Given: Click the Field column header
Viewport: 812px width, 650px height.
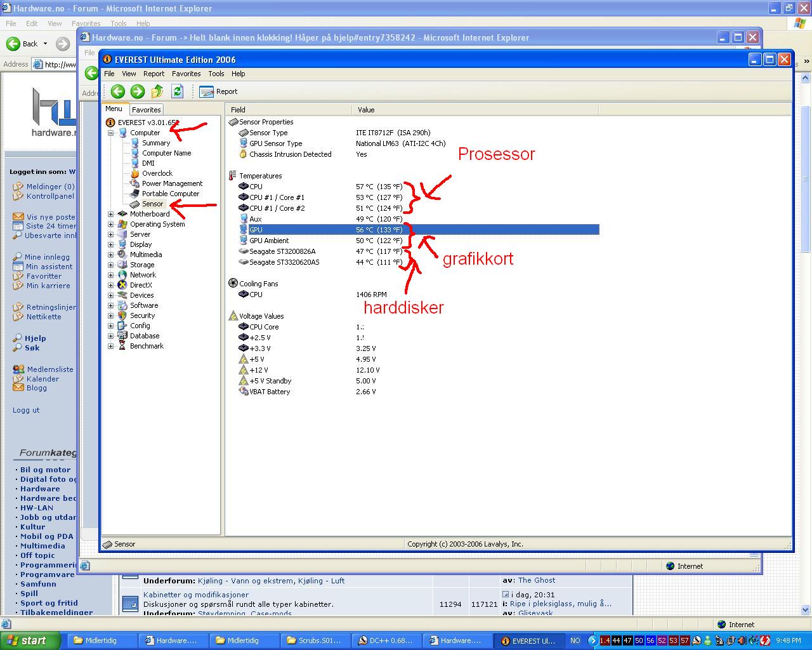Looking at the screenshot, I should point(289,110).
